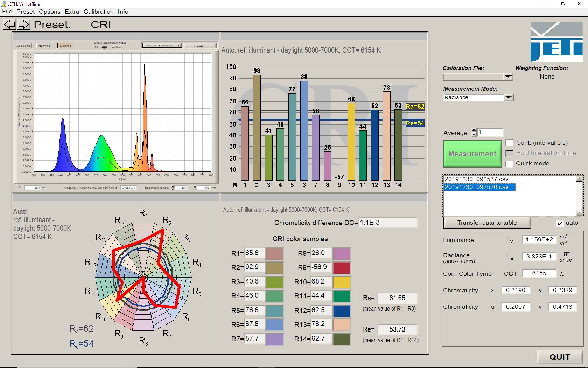The width and height of the screenshot is (588, 368).
Task: Click the R6 light blue color swatch
Action: (x=274, y=325)
